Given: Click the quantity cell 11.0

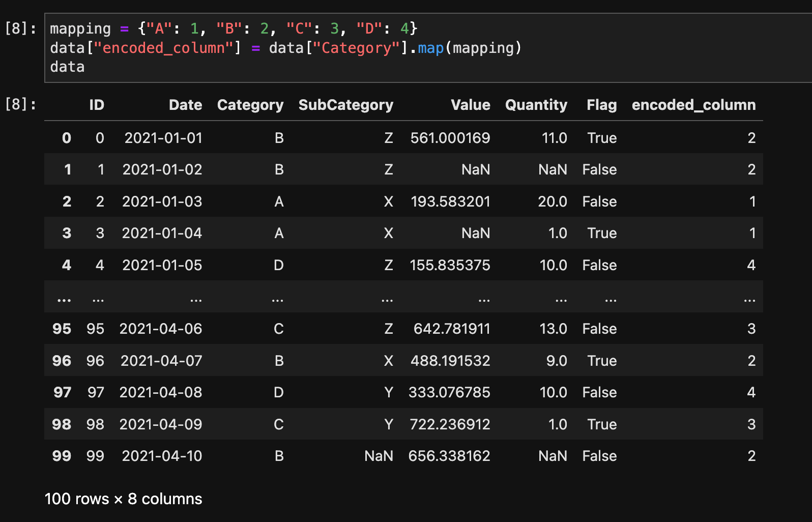Looking at the screenshot, I should (555, 138).
